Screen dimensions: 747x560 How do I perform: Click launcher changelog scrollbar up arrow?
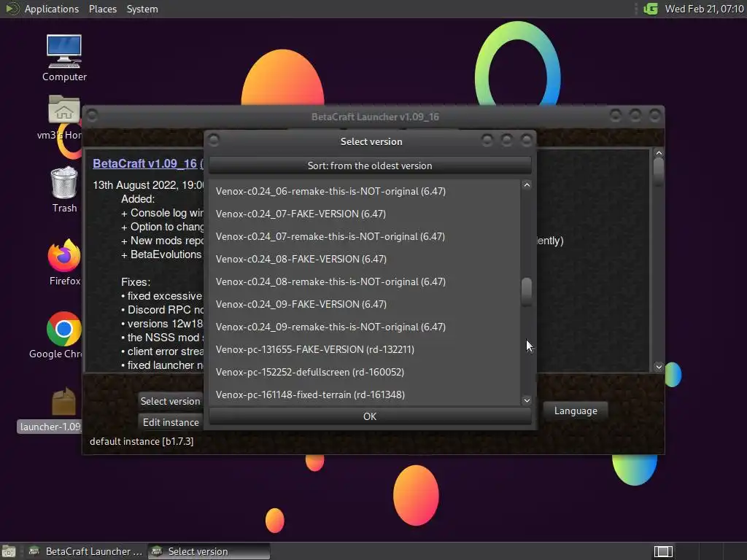click(659, 153)
